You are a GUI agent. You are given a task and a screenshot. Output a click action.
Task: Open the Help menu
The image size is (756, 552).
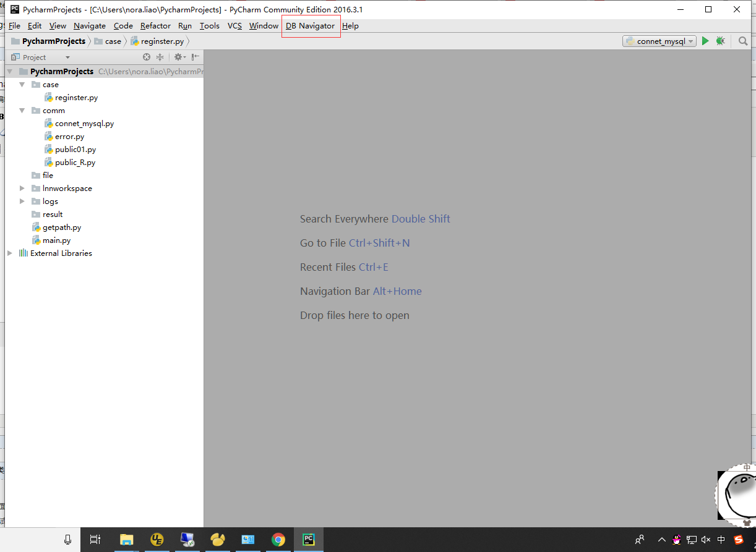pyautogui.click(x=350, y=26)
